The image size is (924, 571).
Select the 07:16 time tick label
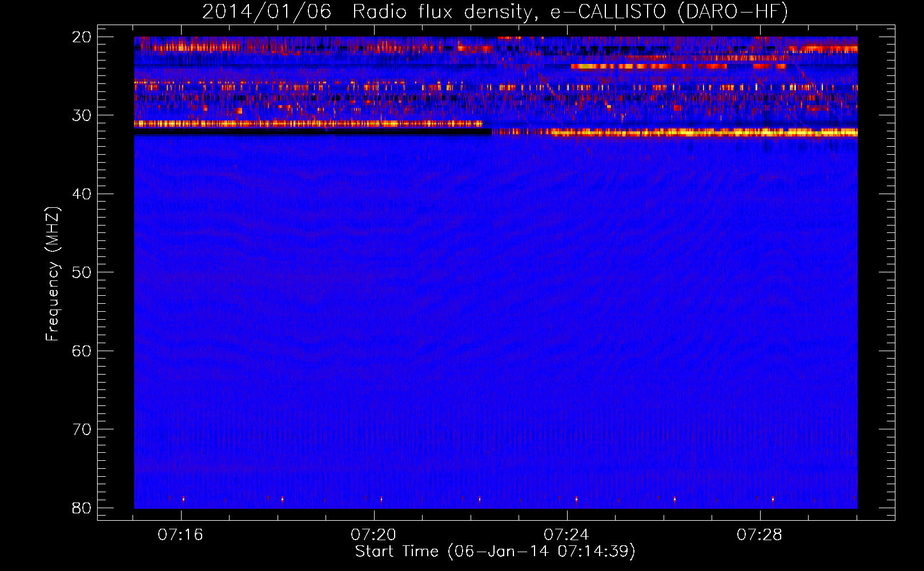pos(180,535)
